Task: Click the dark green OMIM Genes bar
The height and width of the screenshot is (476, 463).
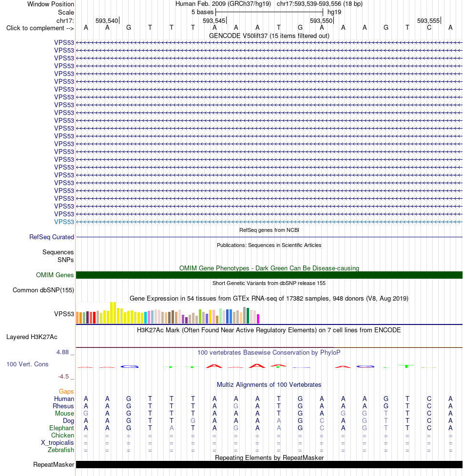Action: 269,275
